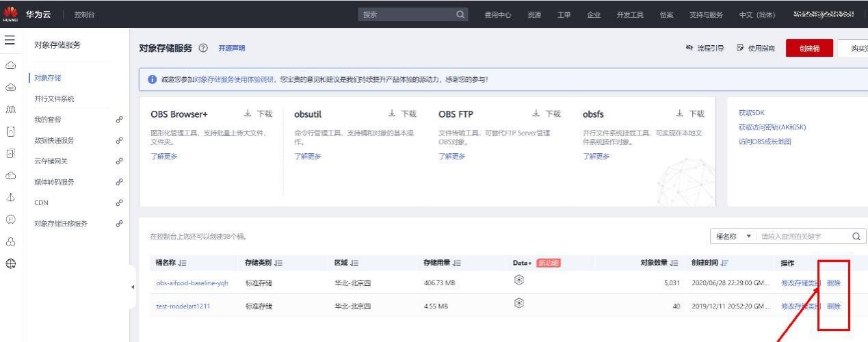The image size is (868, 342).
Task: Open the 工单 menu
Action: coord(564,14)
